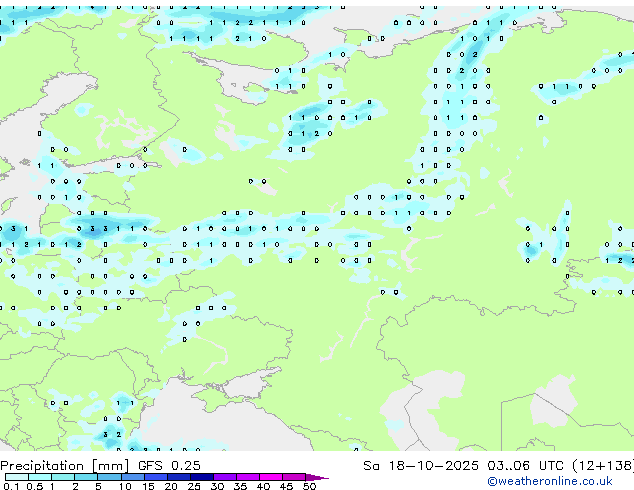This screenshot has width=634, height=490.
Task: Click the 'GFS 0.25' model label
Action: point(169,465)
